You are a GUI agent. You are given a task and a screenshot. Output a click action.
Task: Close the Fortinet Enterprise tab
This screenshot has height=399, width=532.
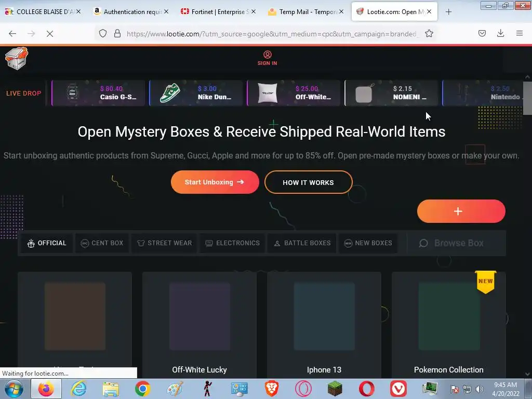[x=254, y=11]
